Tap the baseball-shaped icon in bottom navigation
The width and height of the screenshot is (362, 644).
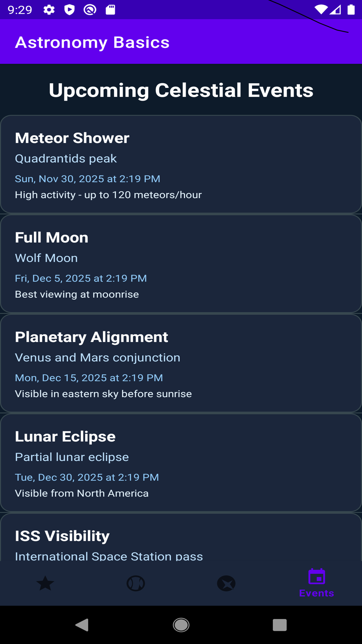(136, 583)
